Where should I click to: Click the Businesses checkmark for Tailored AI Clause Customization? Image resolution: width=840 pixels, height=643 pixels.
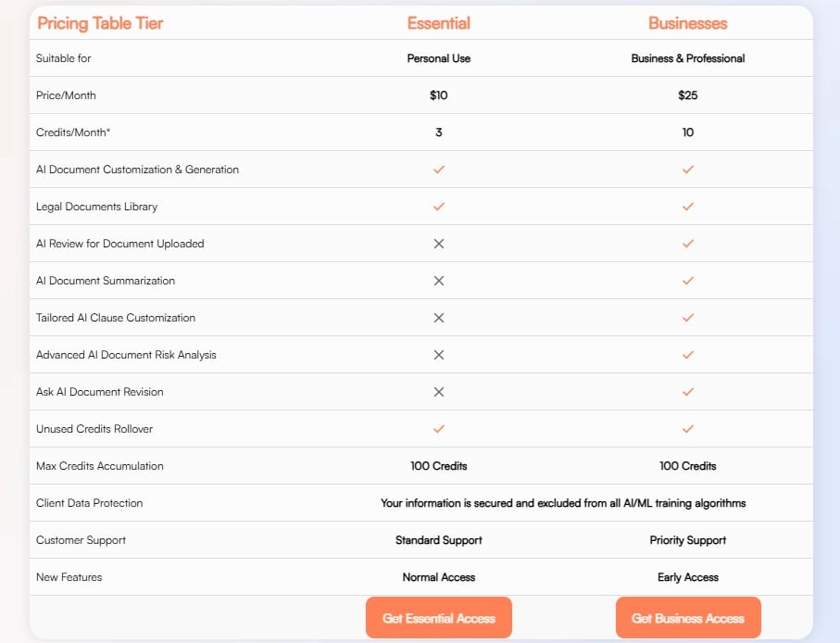click(687, 318)
